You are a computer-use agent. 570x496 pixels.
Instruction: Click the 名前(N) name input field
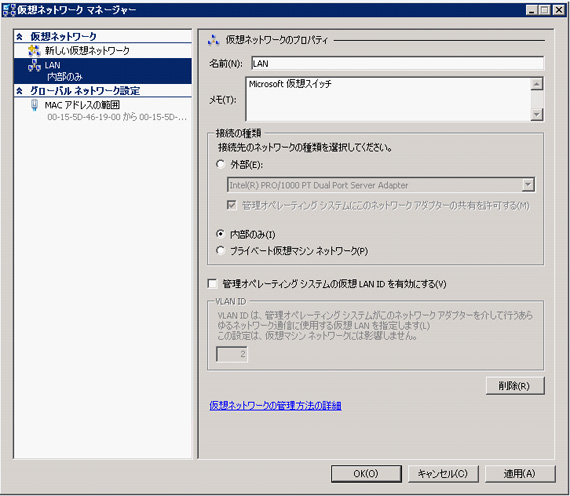(x=397, y=64)
